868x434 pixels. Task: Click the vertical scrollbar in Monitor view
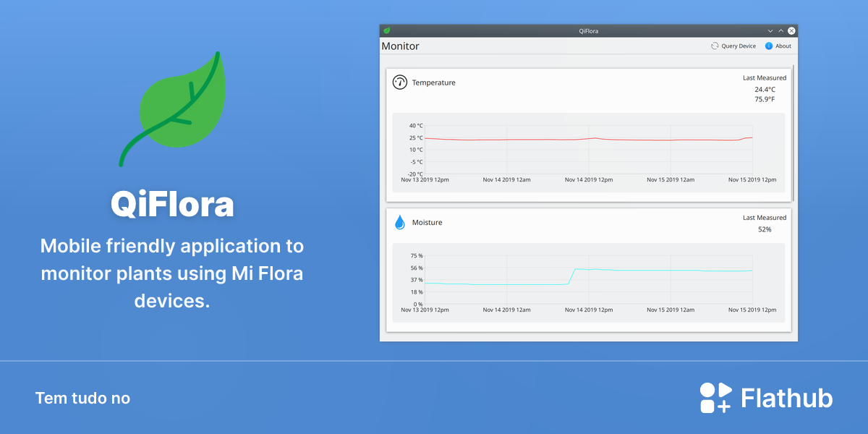tap(794, 132)
